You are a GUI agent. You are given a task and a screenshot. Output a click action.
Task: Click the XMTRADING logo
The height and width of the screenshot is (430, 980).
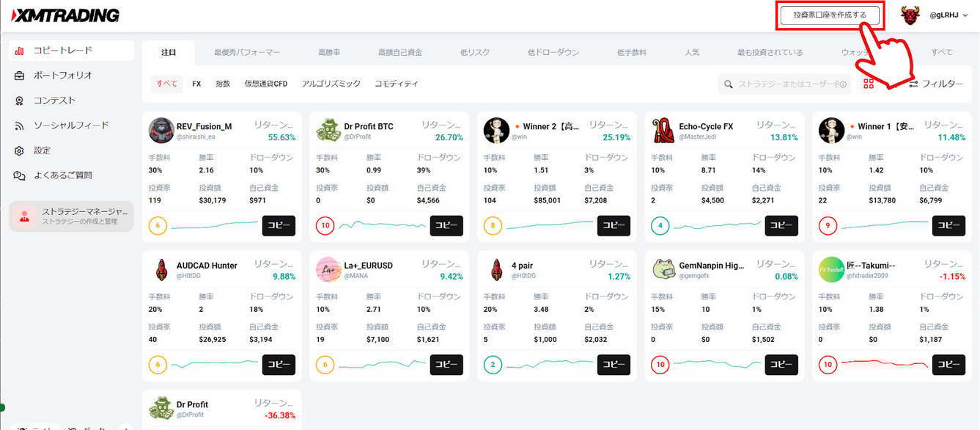point(66,15)
